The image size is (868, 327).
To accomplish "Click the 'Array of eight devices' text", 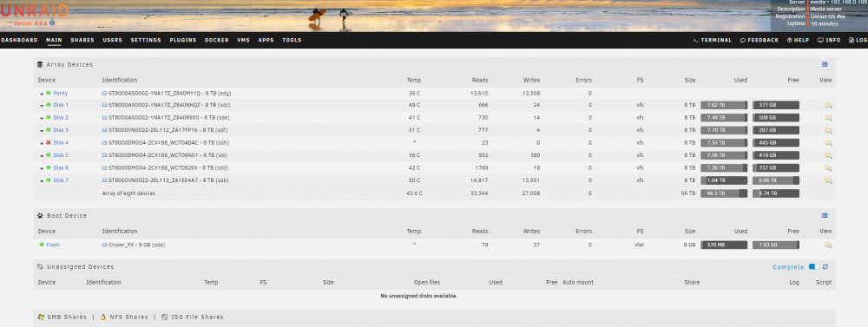I will tap(128, 193).
